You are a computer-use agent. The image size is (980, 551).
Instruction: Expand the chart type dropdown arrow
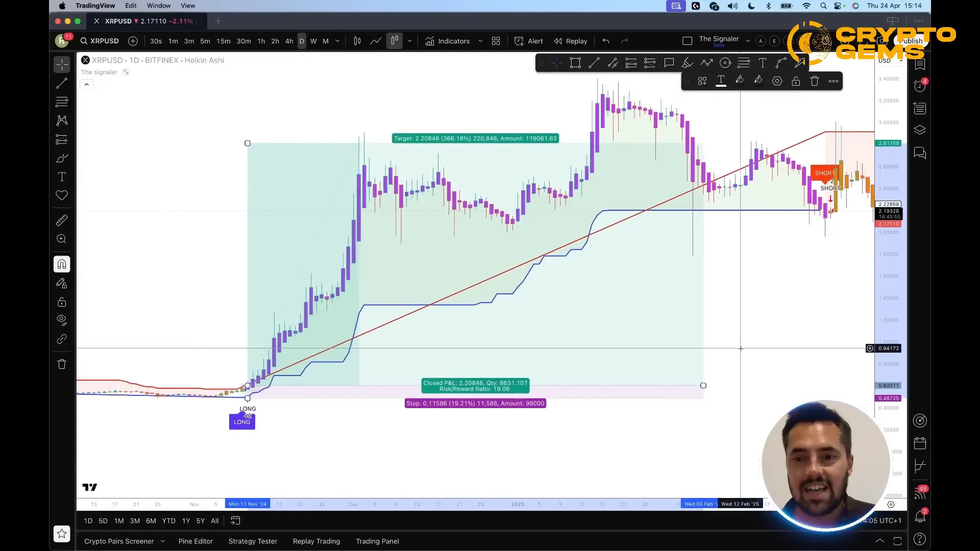click(x=409, y=41)
